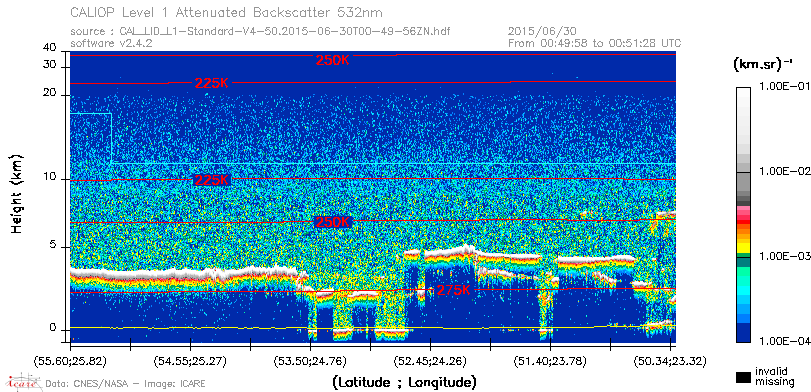Click the date "2015/06/30"
Viewport: 811px width, 392px height.
click(543, 32)
